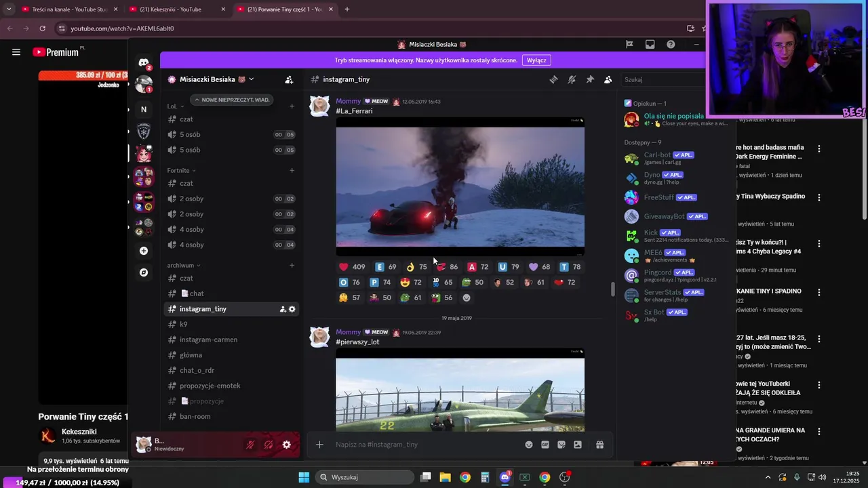868x488 pixels.
Task: Open the YouTube hamburger guide menu
Action: (x=16, y=52)
